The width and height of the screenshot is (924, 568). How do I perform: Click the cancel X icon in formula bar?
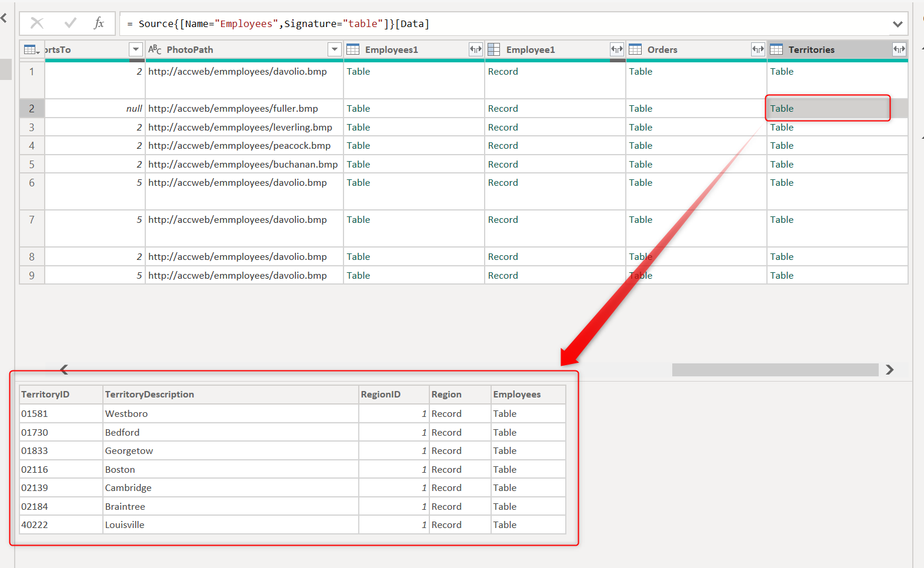coord(37,24)
